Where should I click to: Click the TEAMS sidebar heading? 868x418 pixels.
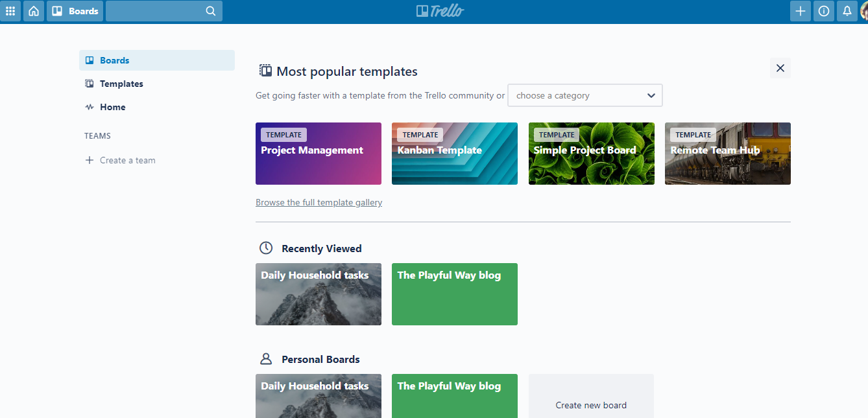97,136
